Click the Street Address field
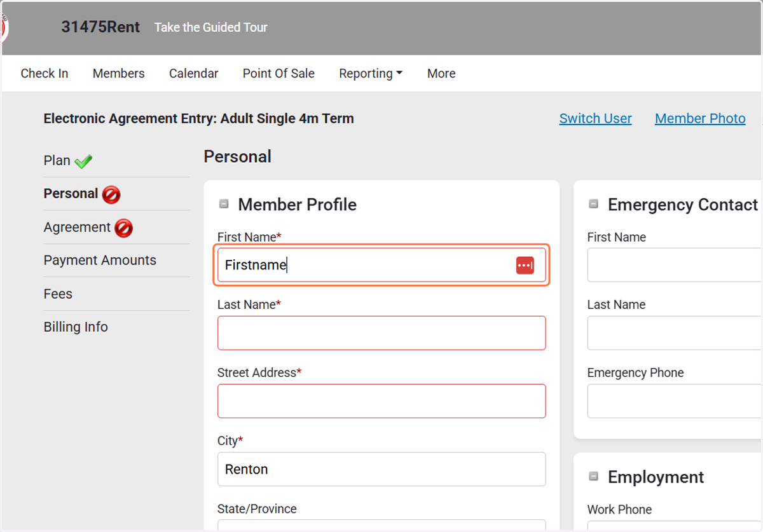This screenshot has height=532, width=763. [381, 401]
